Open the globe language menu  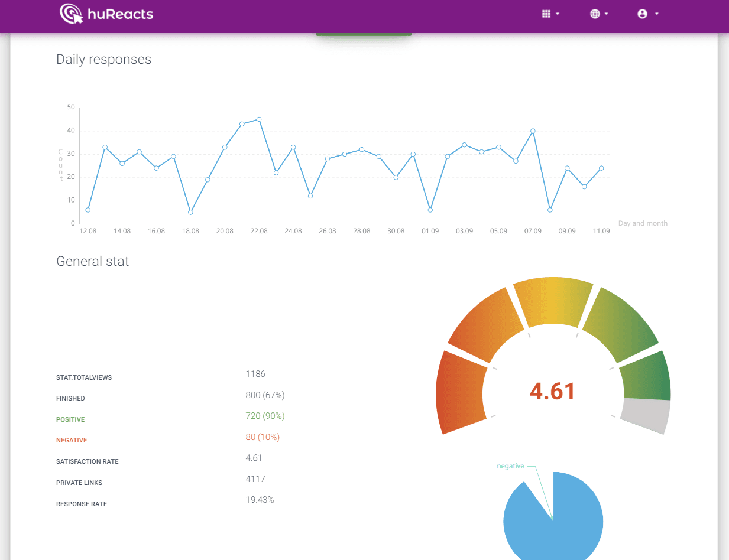point(599,14)
